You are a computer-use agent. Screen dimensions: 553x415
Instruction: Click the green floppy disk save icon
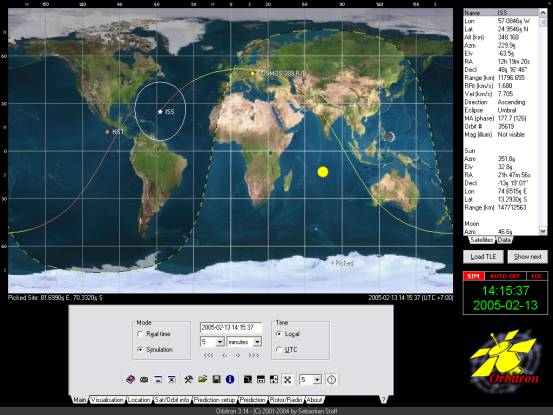point(216,379)
